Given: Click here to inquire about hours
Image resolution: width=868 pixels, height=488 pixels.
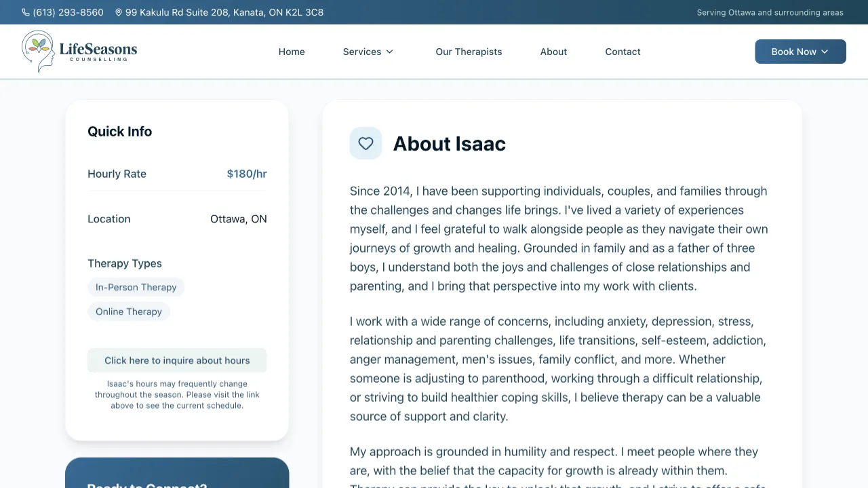Looking at the screenshot, I should (x=177, y=360).
